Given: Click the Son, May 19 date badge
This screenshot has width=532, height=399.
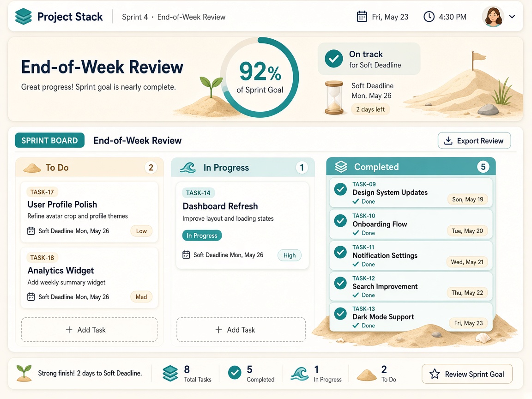Looking at the screenshot, I should click(x=467, y=199).
